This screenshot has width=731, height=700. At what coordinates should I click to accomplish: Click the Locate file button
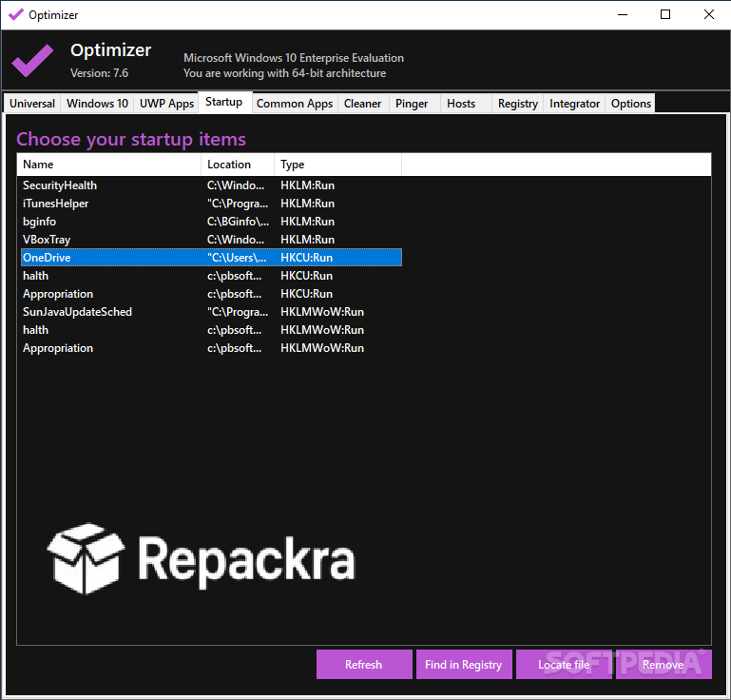pos(564,664)
